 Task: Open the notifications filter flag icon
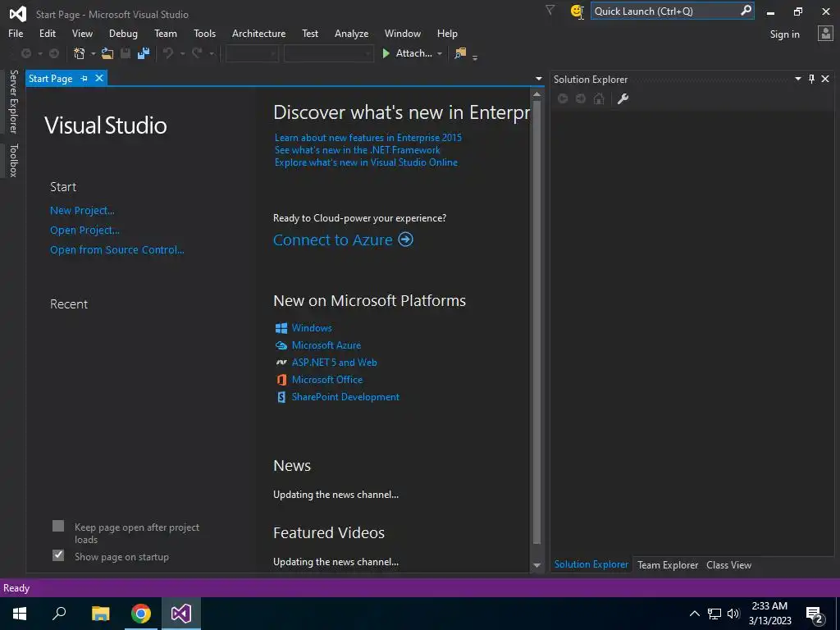click(x=550, y=10)
